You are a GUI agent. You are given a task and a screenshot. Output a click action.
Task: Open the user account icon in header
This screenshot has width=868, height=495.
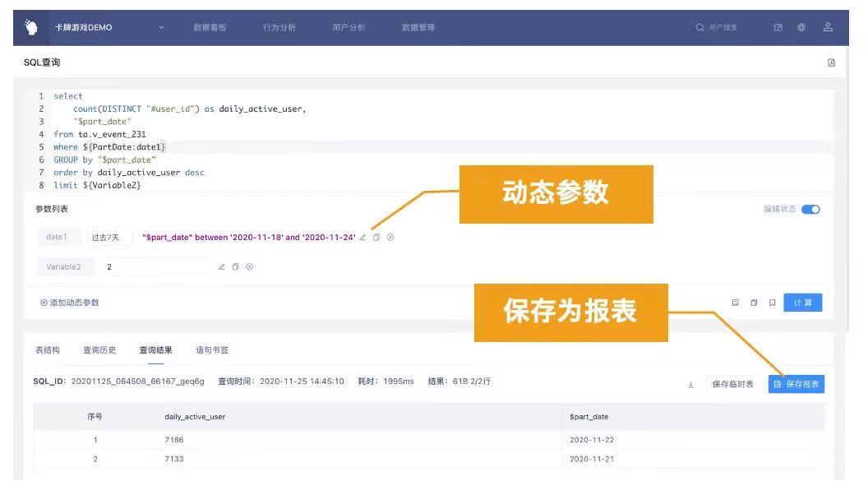(828, 27)
